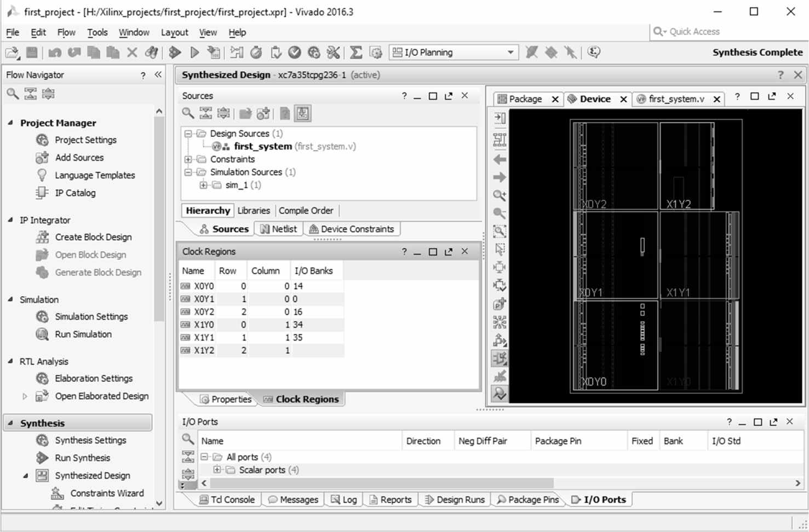Screen dimensions: 809x532
Task: Collapse the All ports tree node
Action: tap(204, 456)
